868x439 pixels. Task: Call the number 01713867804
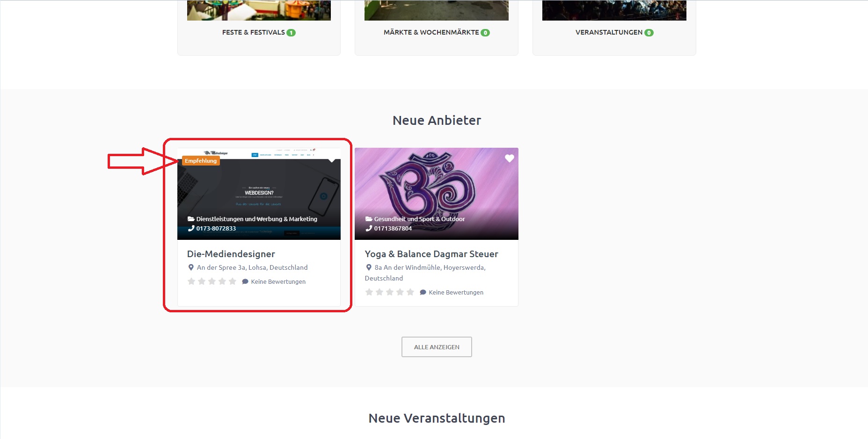coord(393,228)
